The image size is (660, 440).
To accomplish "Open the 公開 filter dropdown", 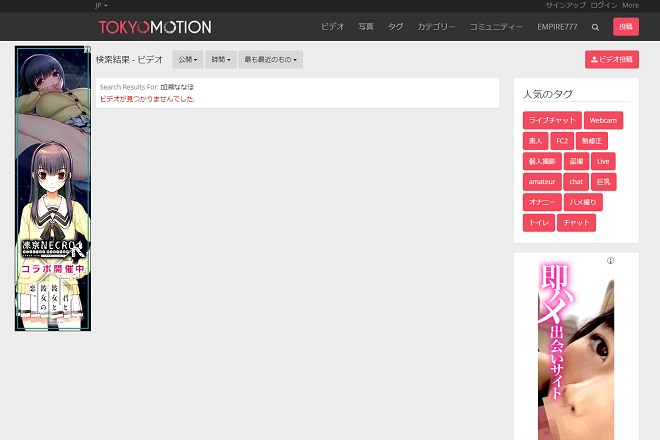I will pos(187,60).
